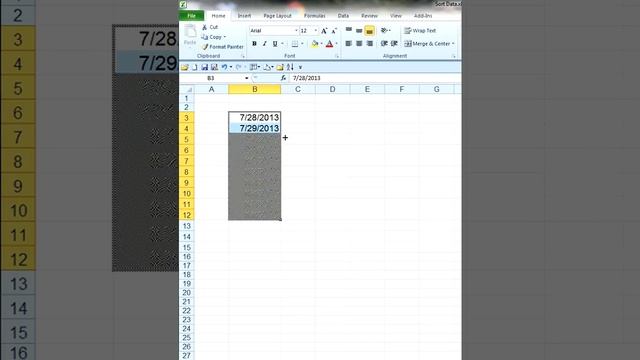The width and height of the screenshot is (640, 360).
Task: Apply the red Font Color
Action: point(329,44)
